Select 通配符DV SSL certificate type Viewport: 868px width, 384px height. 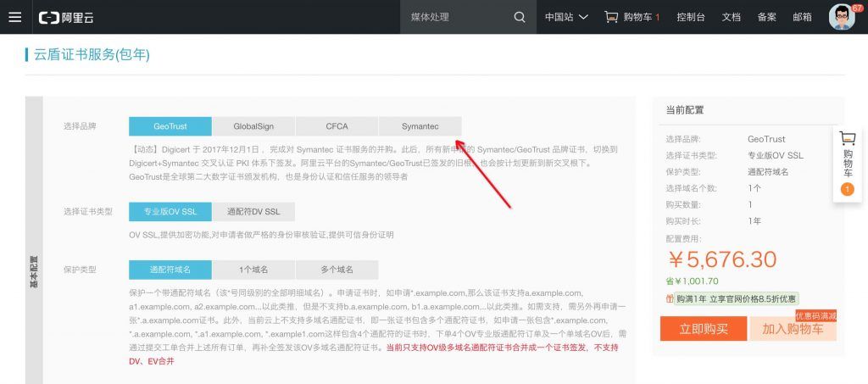pos(253,211)
